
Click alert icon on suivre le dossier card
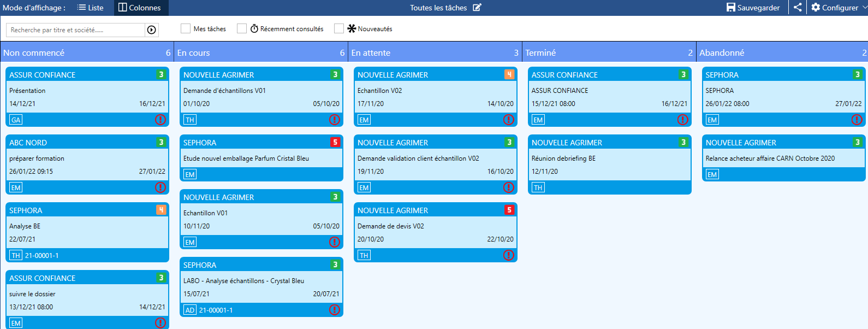(160, 323)
